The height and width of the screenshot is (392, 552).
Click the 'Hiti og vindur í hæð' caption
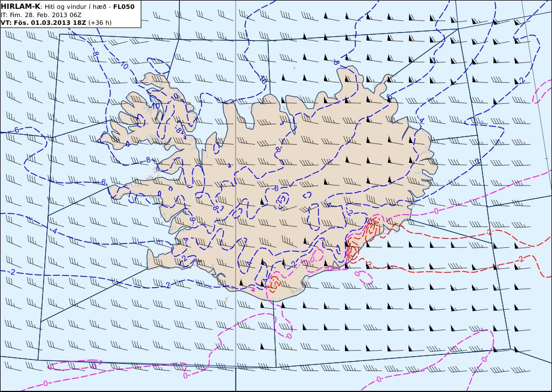click(75, 7)
